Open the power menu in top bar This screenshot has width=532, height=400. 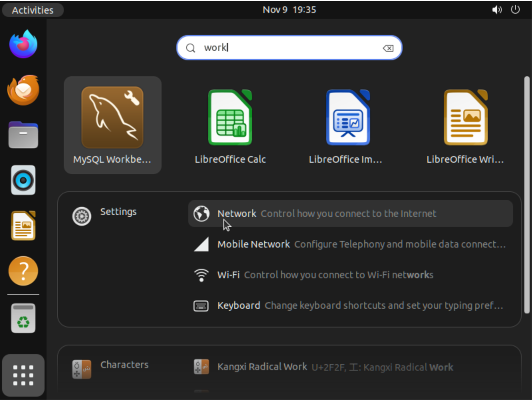click(x=515, y=10)
